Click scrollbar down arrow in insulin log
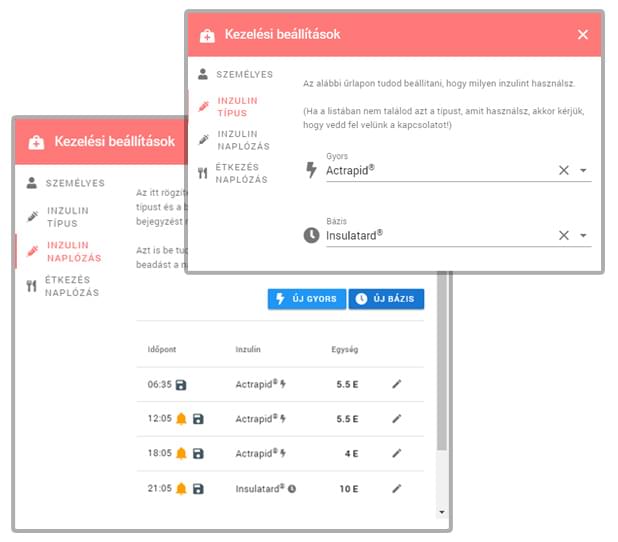This screenshot has width=618, height=542. (442, 512)
